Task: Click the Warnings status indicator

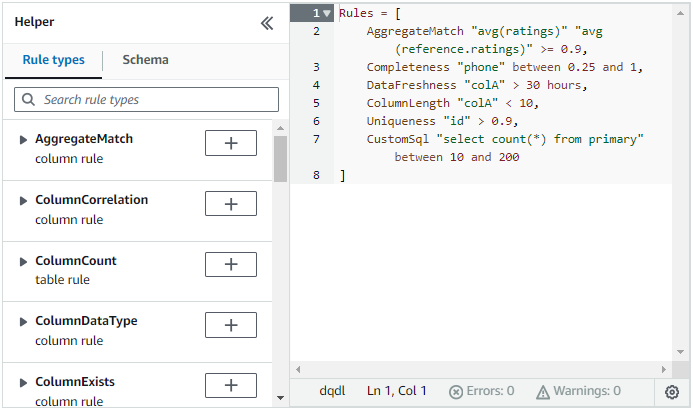Action: (578, 391)
